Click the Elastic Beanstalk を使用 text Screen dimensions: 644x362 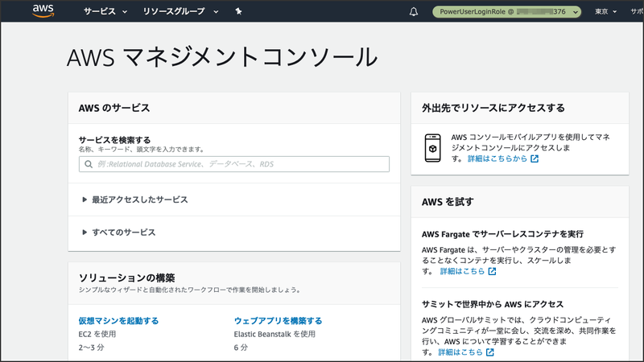(275, 334)
